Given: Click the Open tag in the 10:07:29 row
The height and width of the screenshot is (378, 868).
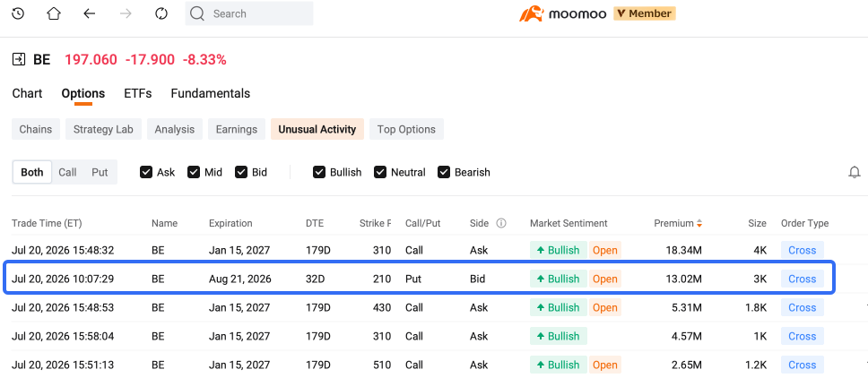Looking at the screenshot, I should click(x=604, y=279).
